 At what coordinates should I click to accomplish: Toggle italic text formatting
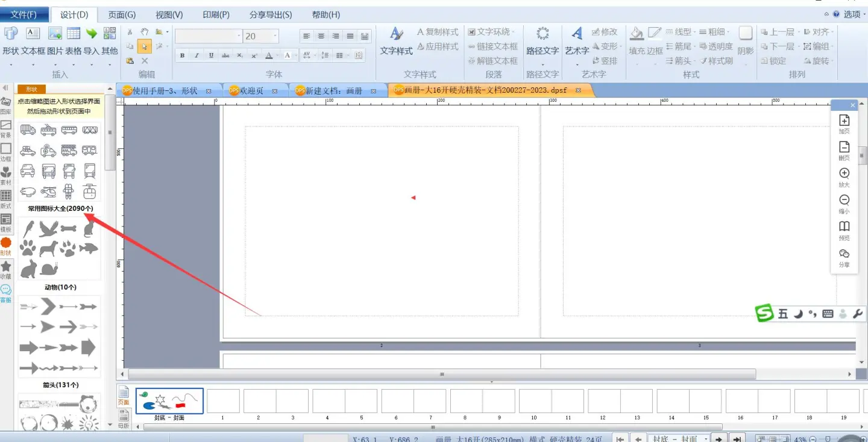(197, 55)
